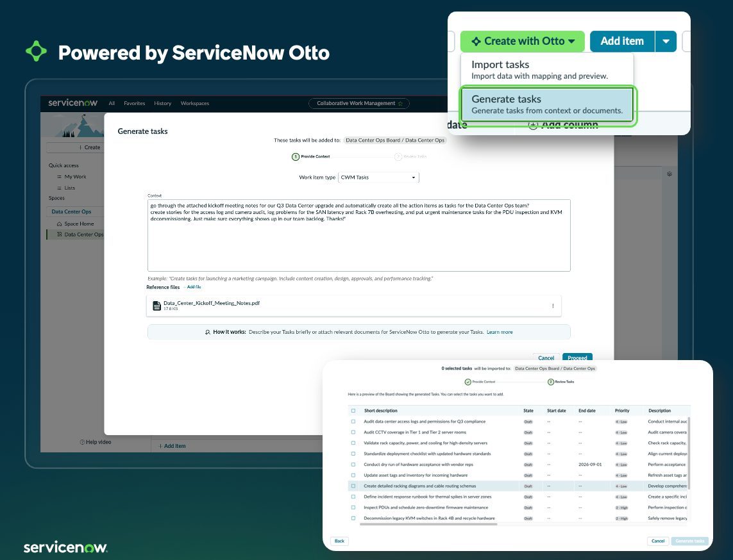Open the Add item dropdown arrow

[666, 41]
